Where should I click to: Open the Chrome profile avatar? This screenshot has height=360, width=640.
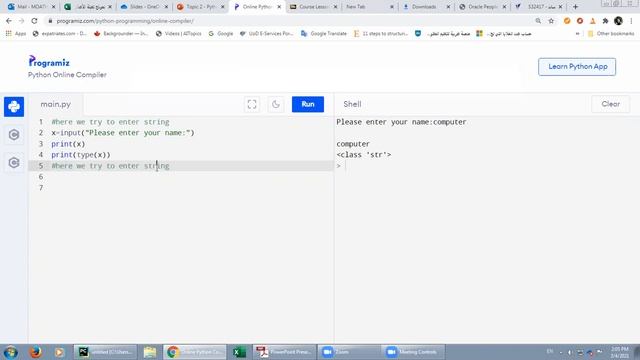coord(618,21)
